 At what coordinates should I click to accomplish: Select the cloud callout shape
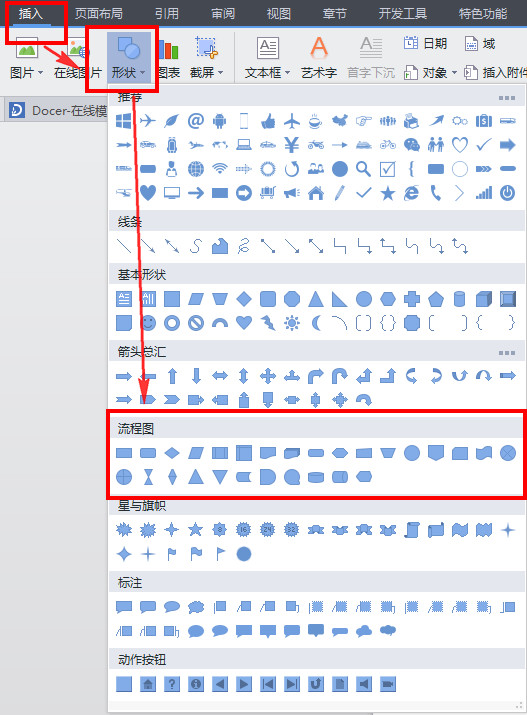pos(196,607)
